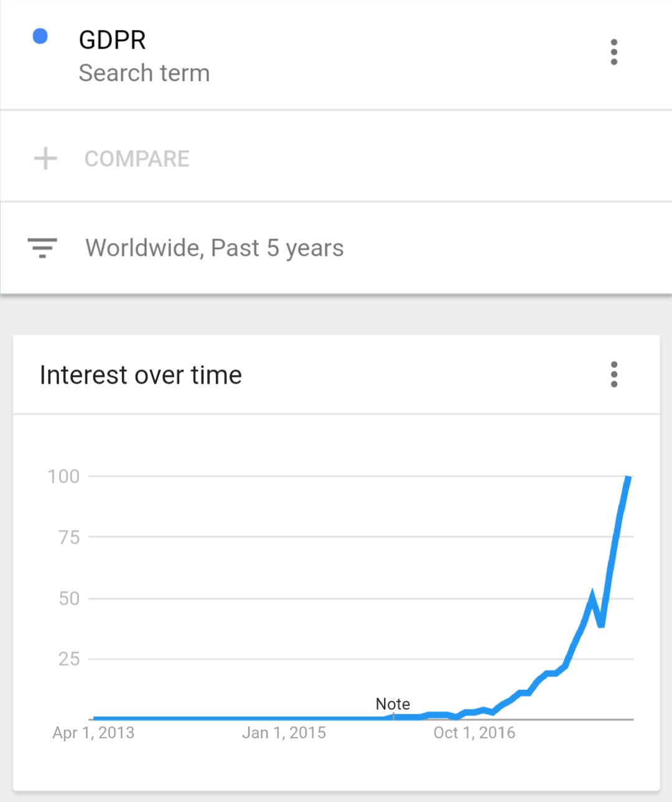Click the 50 gridline label on the chart
Image resolution: width=672 pixels, height=802 pixels.
[69, 598]
